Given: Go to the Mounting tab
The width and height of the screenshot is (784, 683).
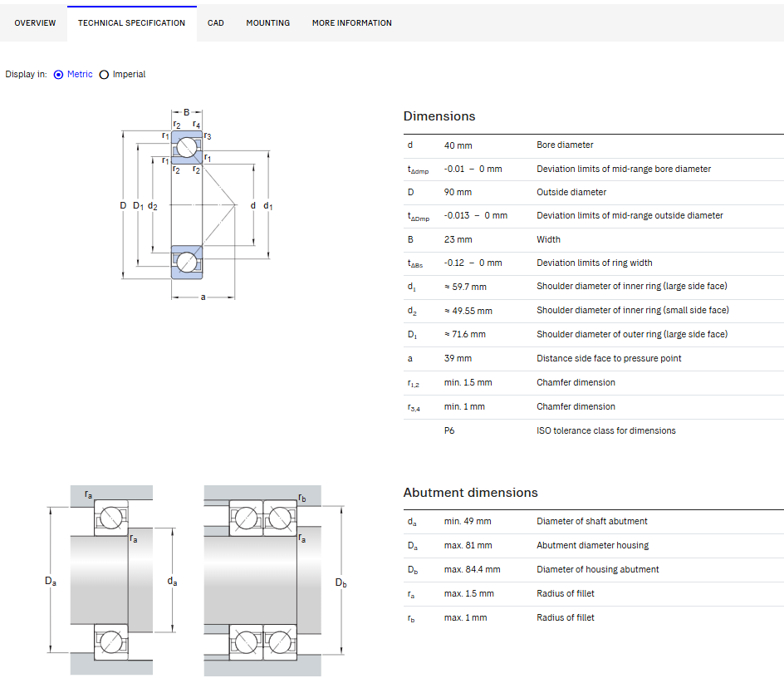Looking at the screenshot, I should [x=268, y=23].
